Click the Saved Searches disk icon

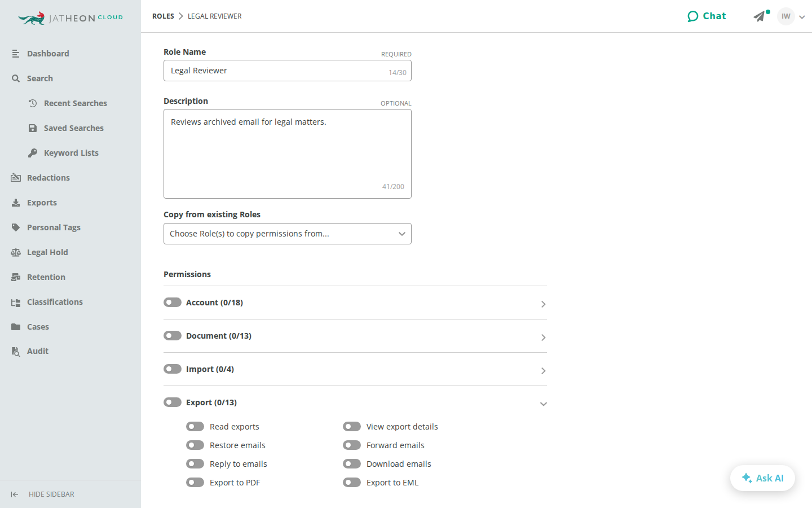click(x=33, y=128)
